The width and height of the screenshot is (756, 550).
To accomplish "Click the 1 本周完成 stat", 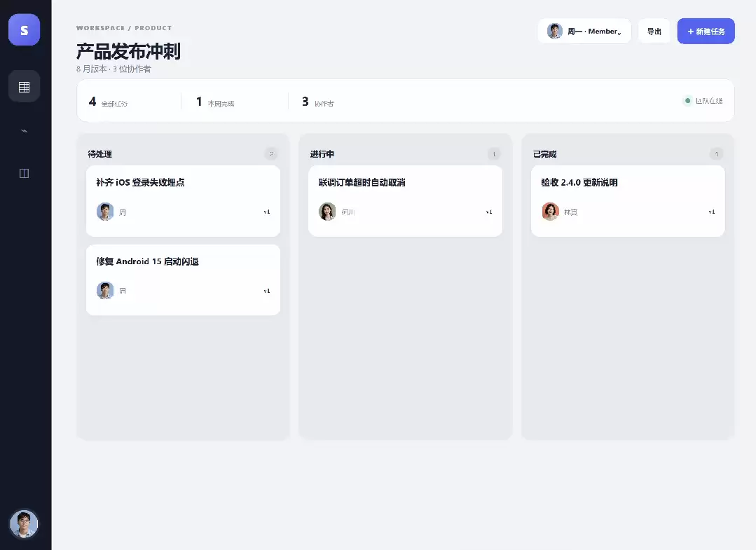I will tap(215, 102).
